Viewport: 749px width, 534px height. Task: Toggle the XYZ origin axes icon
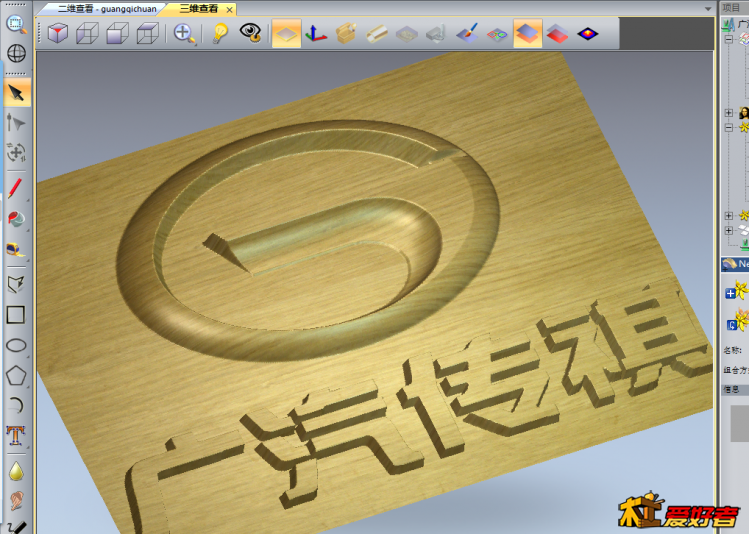(x=316, y=33)
